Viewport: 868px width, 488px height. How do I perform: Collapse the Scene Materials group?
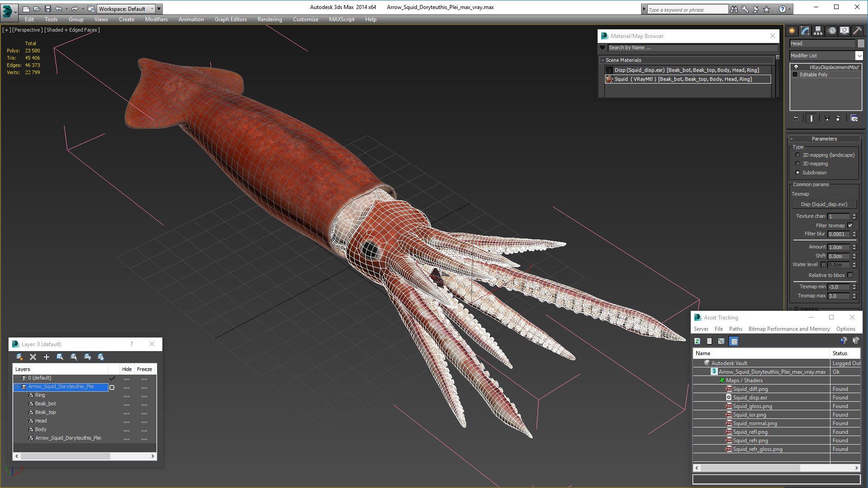pyautogui.click(x=603, y=60)
